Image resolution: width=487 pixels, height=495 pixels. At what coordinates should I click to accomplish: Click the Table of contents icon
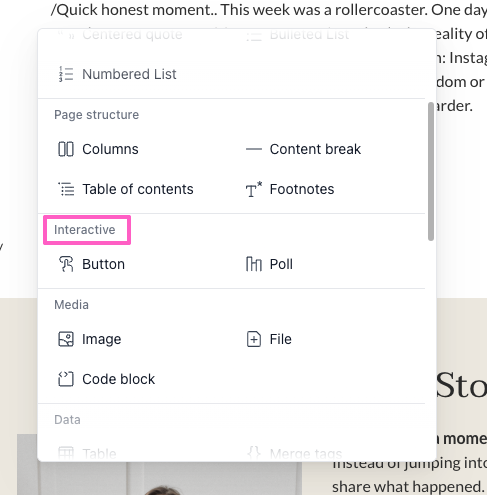pos(66,189)
